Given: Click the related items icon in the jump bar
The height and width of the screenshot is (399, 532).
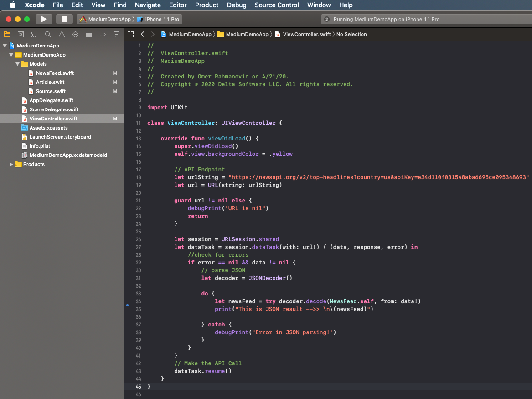Looking at the screenshot, I should point(130,34).
